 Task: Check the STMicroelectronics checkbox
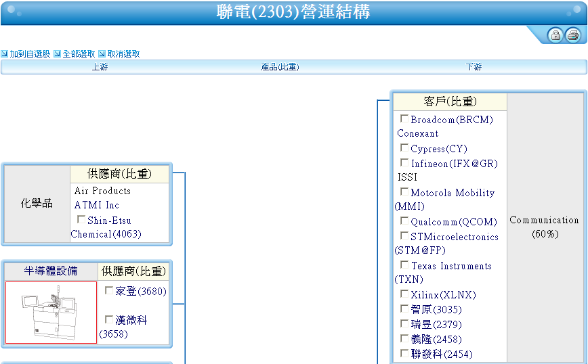point(404,235)
